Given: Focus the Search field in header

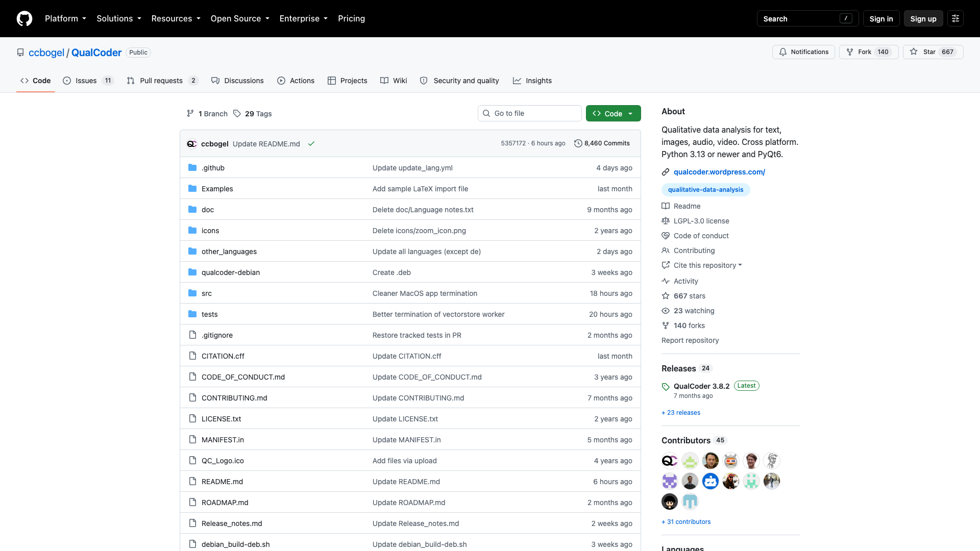Looking at the screenshot, I should pos(807,18).
